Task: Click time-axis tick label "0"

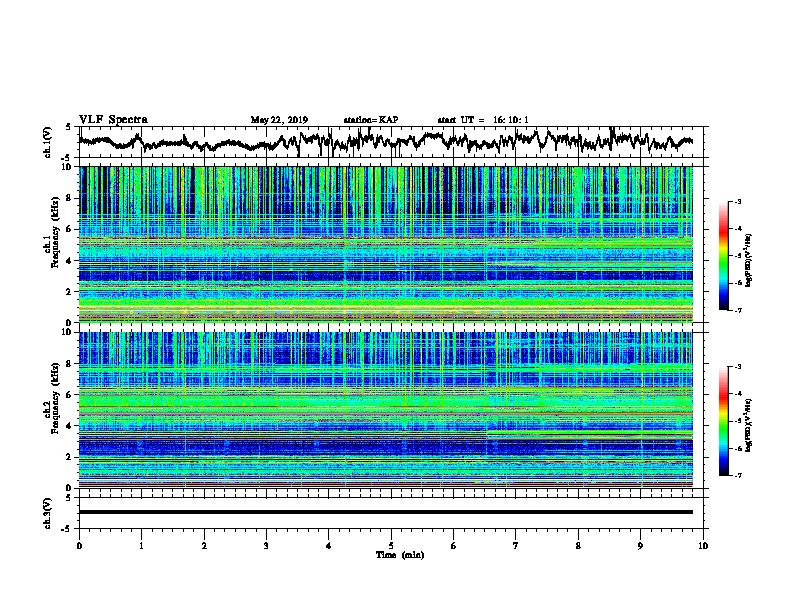Action: pos(79,546)
